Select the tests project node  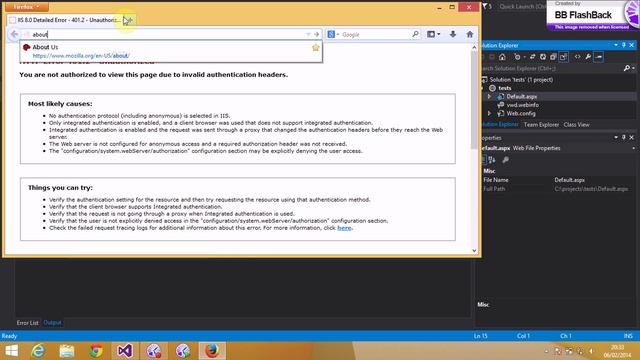(x=504, y=88)
